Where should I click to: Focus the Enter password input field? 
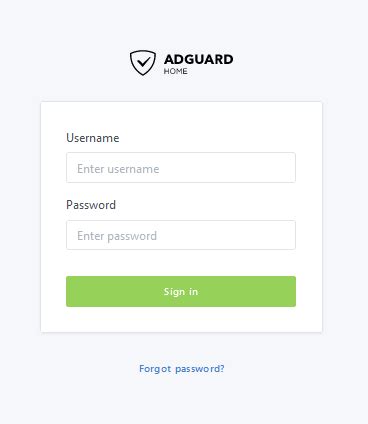pos(181,235)
